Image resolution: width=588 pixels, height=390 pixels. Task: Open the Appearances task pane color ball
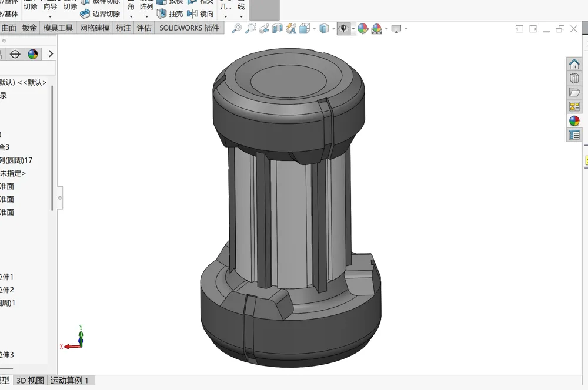(574, 120)
